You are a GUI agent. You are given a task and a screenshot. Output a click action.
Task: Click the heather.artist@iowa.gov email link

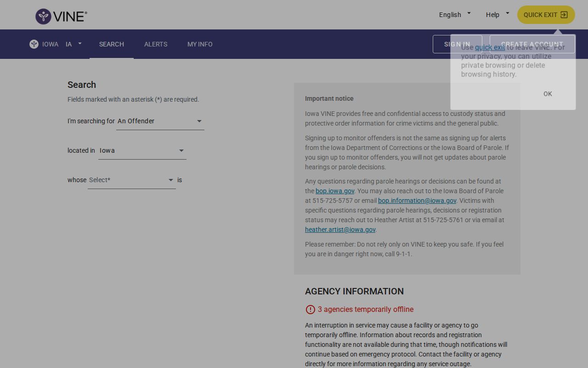(x=340, y=230)
